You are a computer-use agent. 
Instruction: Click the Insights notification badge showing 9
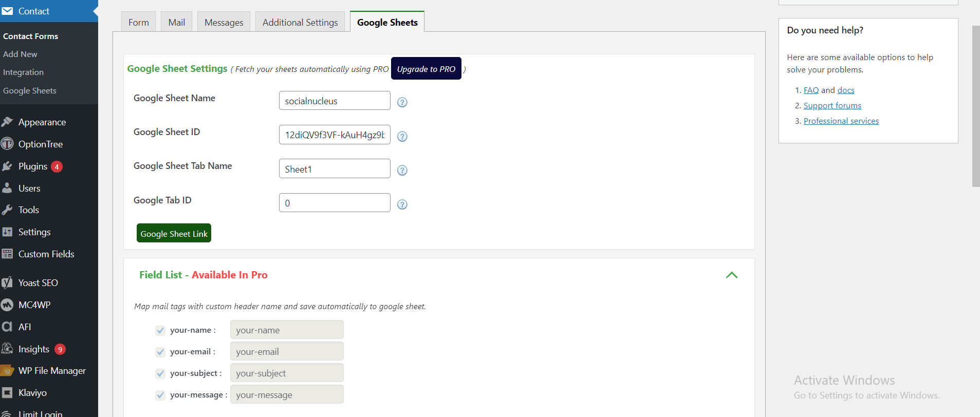pos(60,349)
